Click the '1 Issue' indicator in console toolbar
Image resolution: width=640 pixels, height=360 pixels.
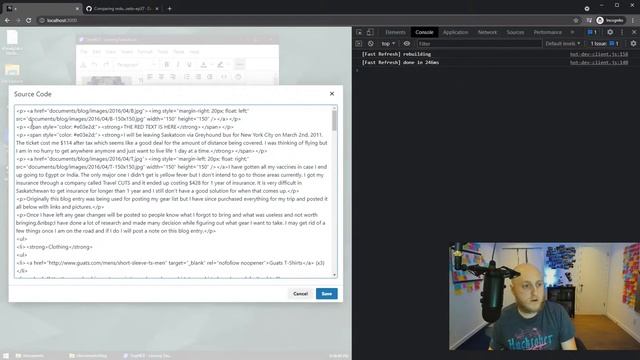tap(605, 44)
